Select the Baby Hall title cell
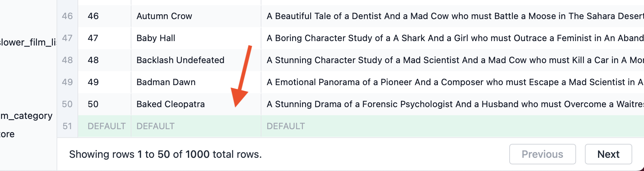Viewport: 644px width, 171px height. (x=196, y=38)
